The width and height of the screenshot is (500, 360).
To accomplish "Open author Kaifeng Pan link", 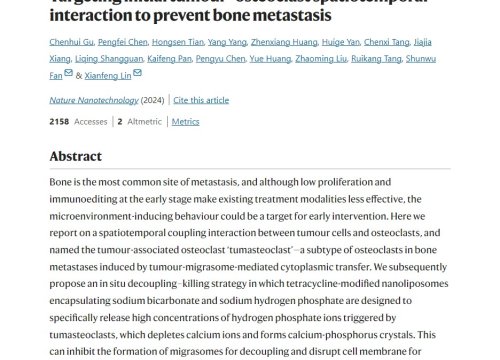I will click(x=169, y=59).
